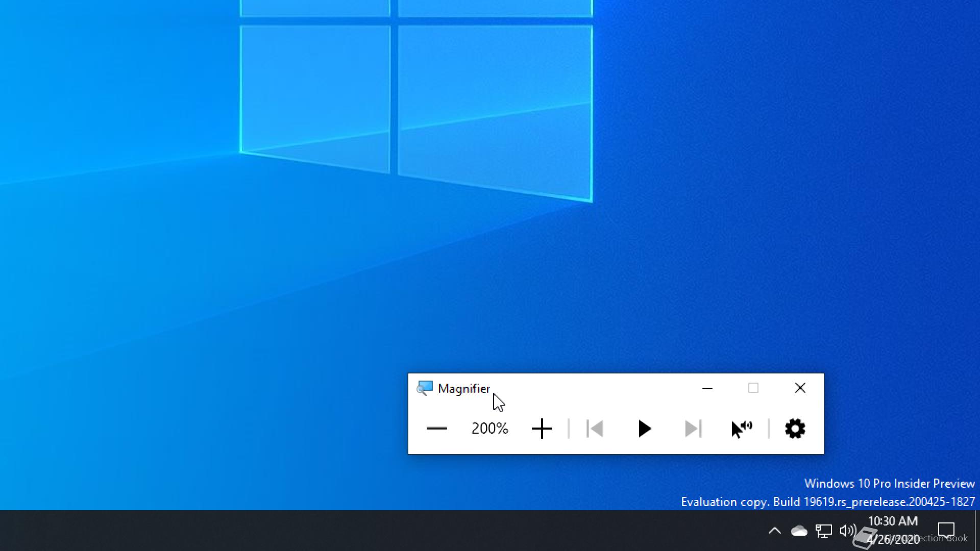The image size is (980, 551).
Task: Start reading with the Magnifier play button
Action: coord(644,429)
